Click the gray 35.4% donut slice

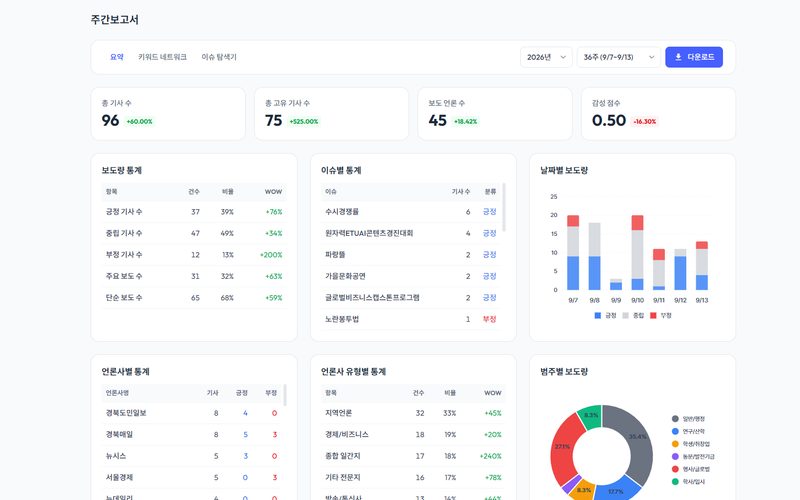638,439
